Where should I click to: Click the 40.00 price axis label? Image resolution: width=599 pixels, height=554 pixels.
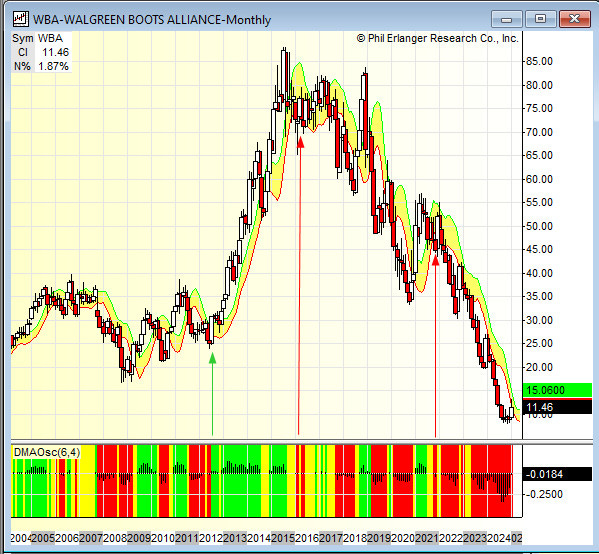[x=539, y=273]
